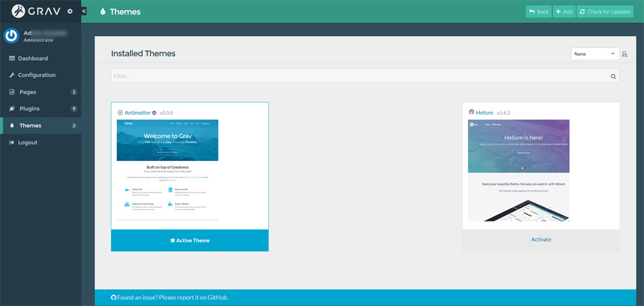Image resolution: width=644 pixels, height=306 pixels.
Task: Open the Name sort dropdown
Action: tap(595, 54)
